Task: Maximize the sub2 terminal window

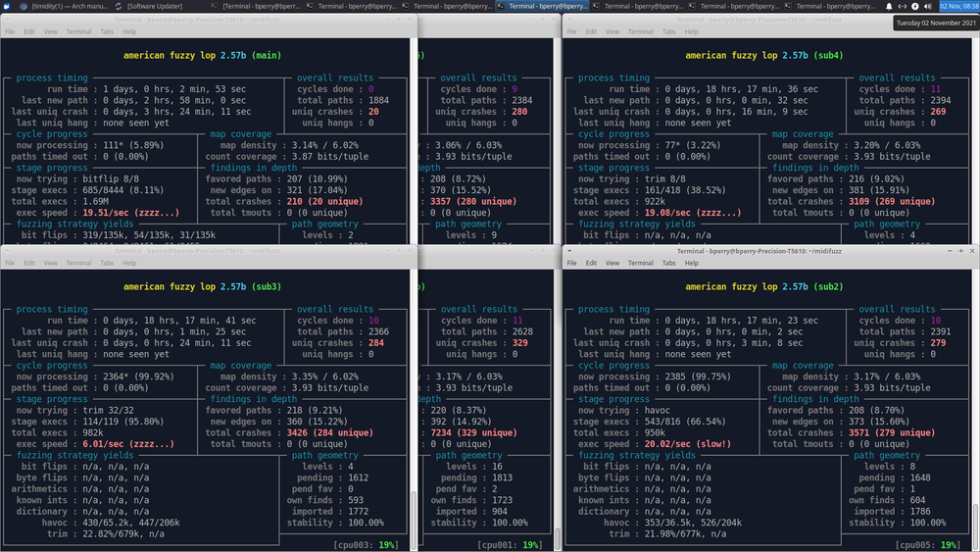Action: [960, 251]
